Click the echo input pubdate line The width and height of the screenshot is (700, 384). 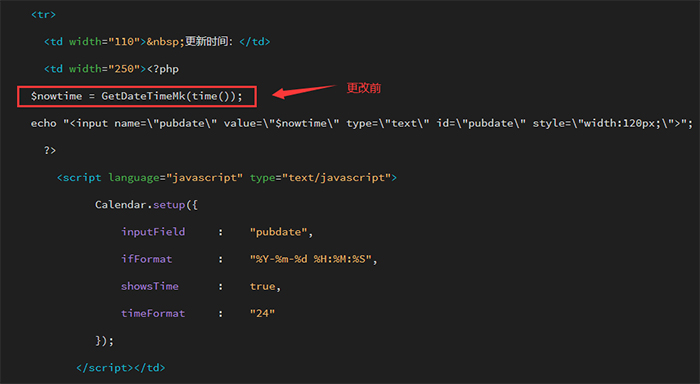pyautogui.click(x=362, y=123)
